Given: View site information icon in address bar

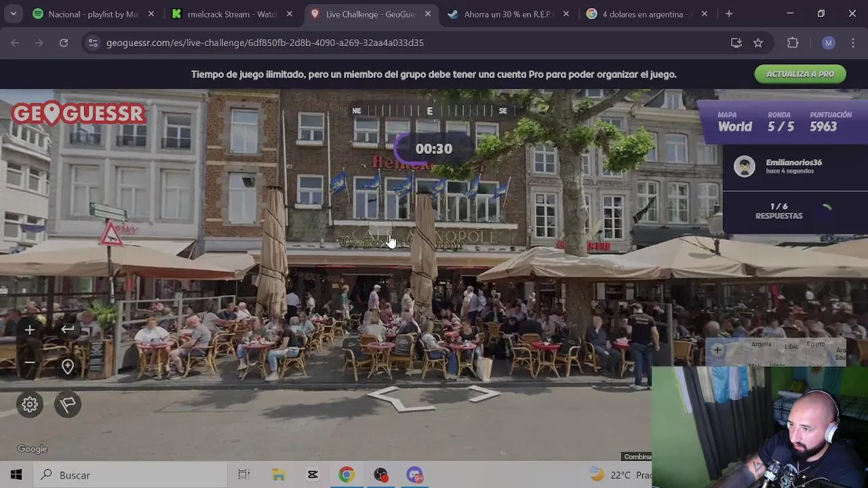Looking at the screenshot, I should coord(93,43).
